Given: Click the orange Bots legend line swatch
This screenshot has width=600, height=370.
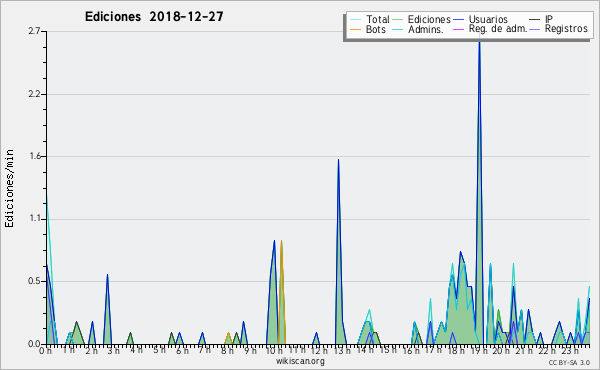Looking at the screenshot, I should coord(355,29).
